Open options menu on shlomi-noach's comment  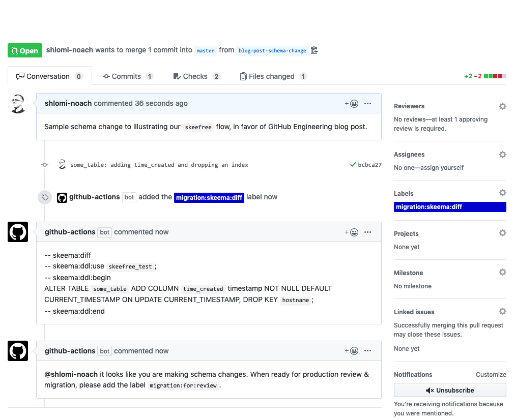pos(367,103)
